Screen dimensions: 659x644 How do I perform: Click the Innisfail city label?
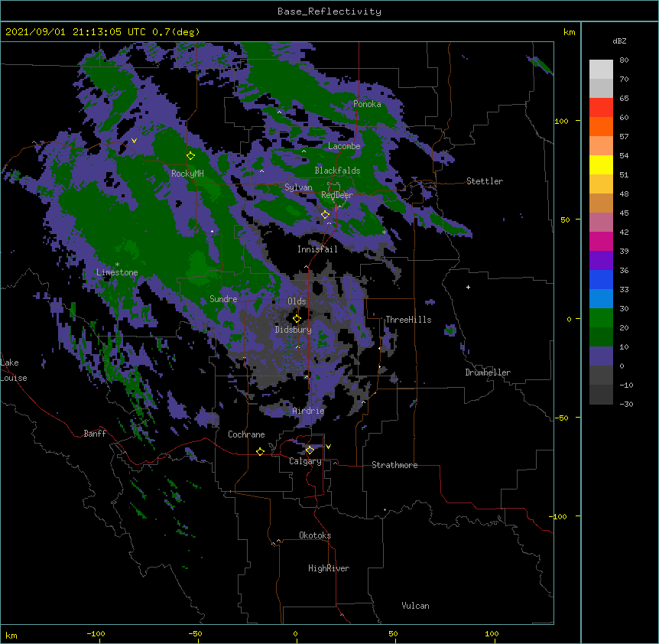(x=317, y=249)
